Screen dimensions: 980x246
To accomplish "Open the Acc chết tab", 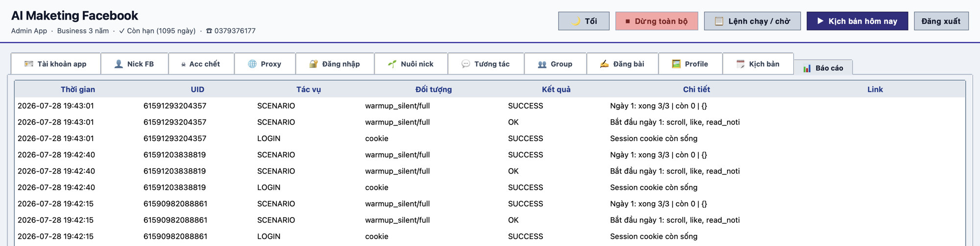I will coord(201,64).
